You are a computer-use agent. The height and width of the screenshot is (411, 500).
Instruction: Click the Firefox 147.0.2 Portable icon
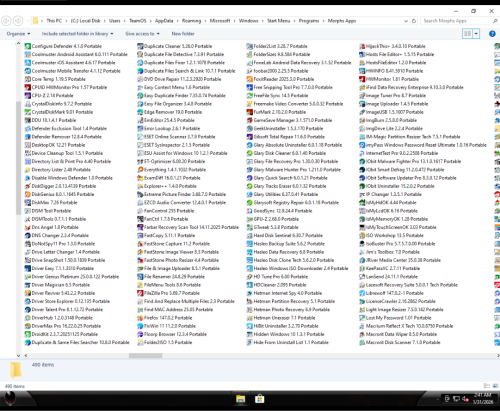coord(140,318)
